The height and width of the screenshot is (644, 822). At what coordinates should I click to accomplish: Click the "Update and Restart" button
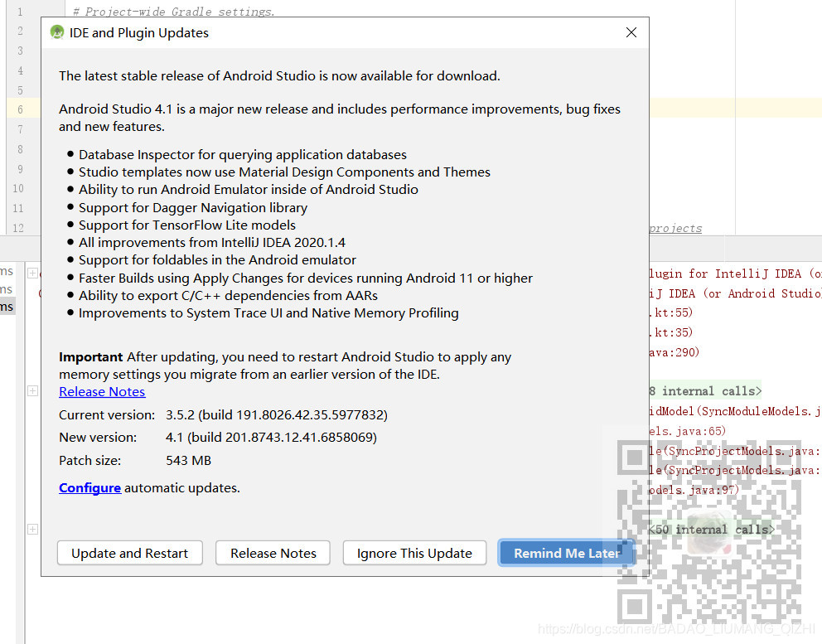click(129, 553)
